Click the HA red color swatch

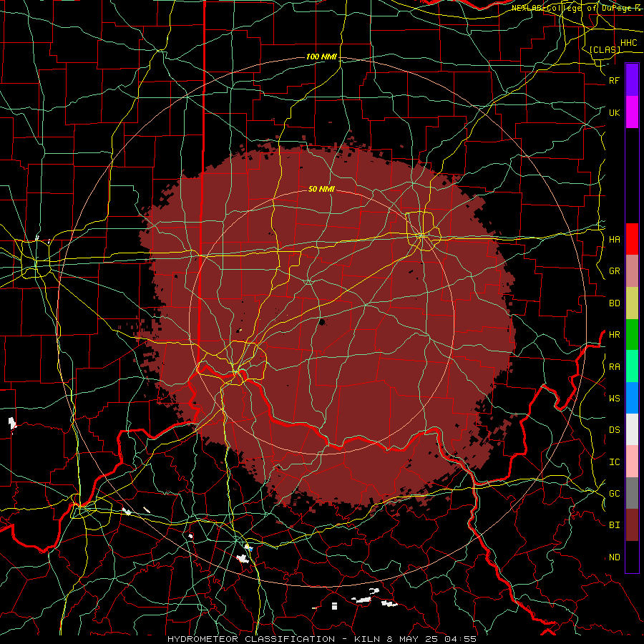point(632,239)
